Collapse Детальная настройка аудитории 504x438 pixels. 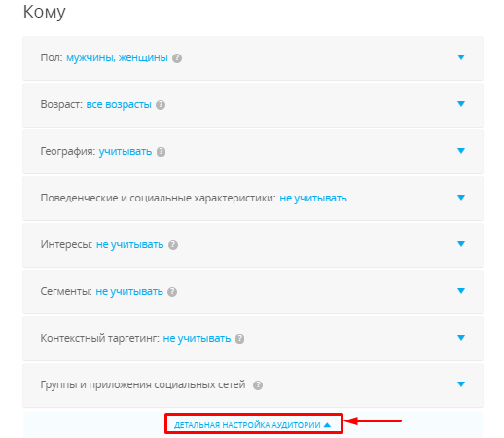[x=252, y=425]
